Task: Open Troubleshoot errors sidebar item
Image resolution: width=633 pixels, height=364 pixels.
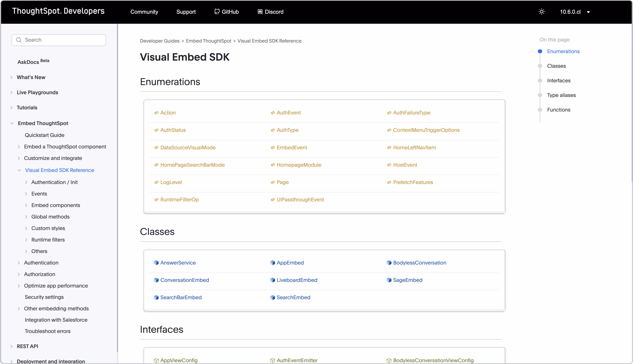Action: point(48,331)
